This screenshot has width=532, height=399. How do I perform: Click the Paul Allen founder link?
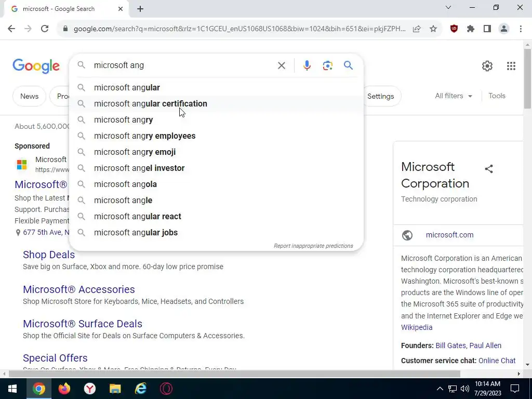(485, 345)
